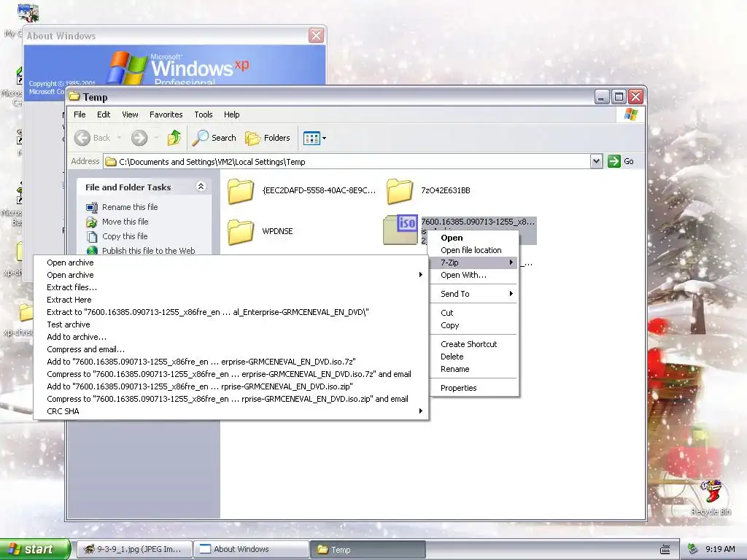Click the Back arrow icon
The image size is (747, 560).
(82, 138)
